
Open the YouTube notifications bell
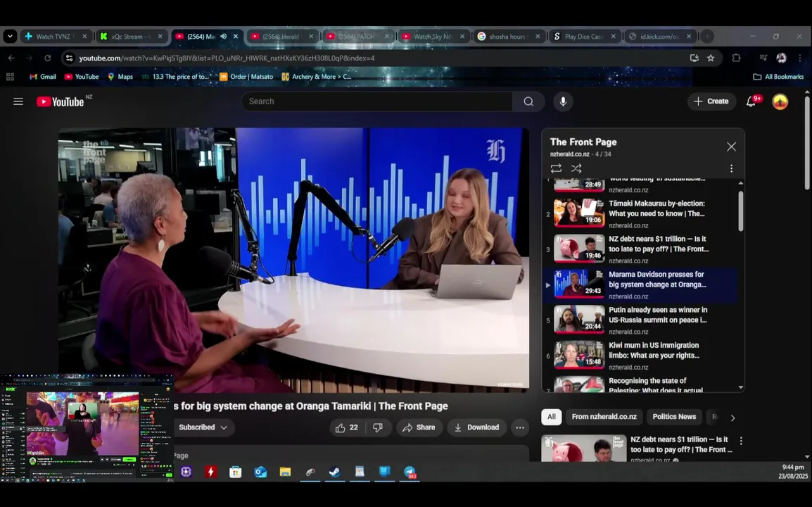pyautogui.click(x=751, y=101)
